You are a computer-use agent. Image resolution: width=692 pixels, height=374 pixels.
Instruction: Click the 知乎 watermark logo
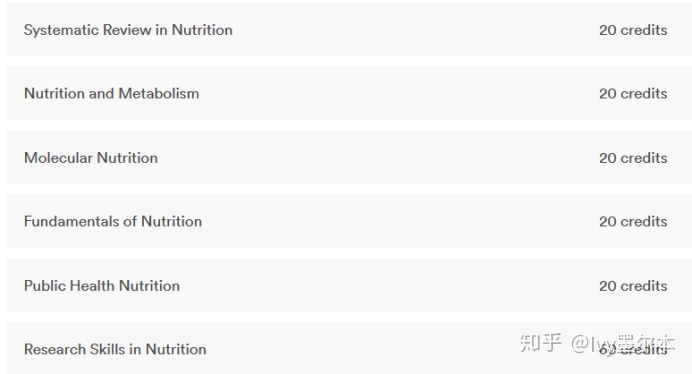(x=541, y=343)
